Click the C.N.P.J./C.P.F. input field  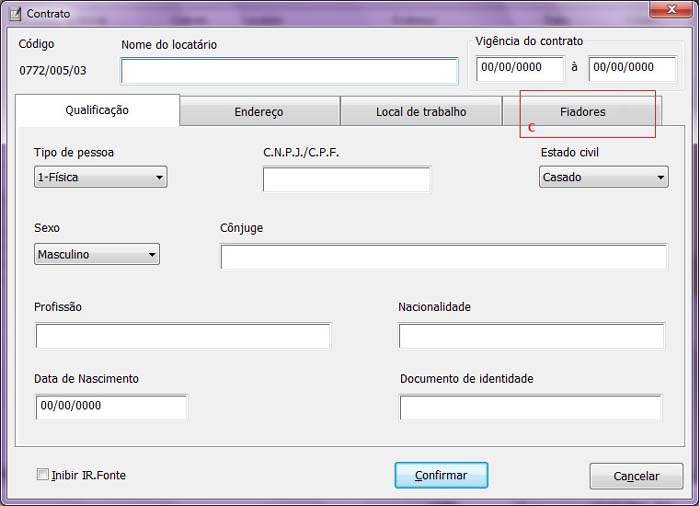[346, 180]
